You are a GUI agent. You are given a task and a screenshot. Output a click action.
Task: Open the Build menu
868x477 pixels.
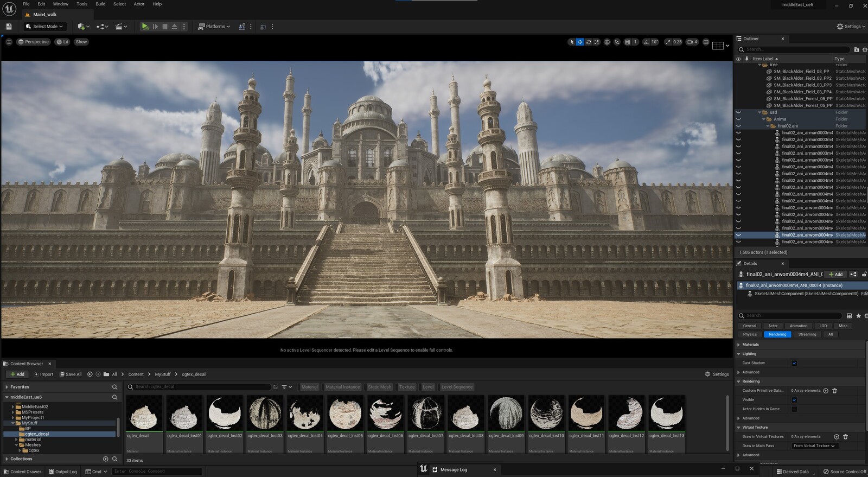click(100, 4)
